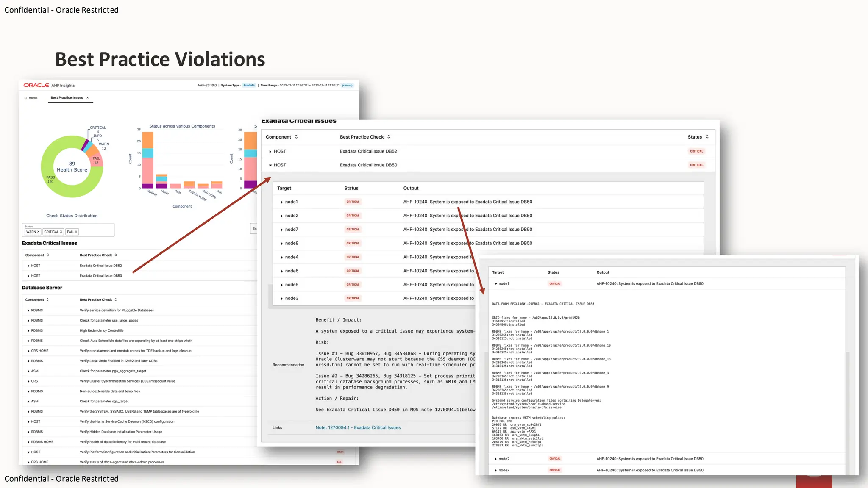Open the Home tab
The width and height of the screenshot is (868, 488).
tap(31, 98)
